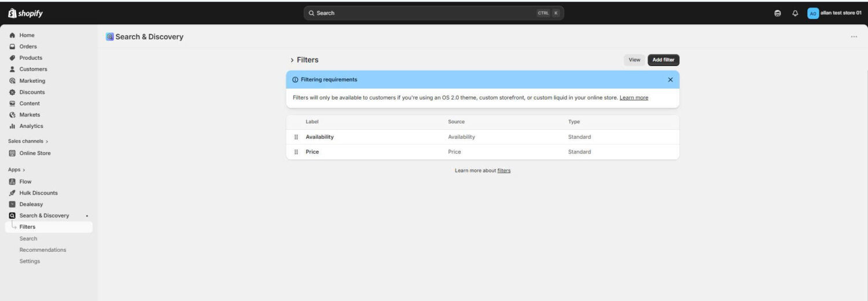This screenshot has height=301, width=868.
Task: Click the Label column header
Action: [312, 122]
